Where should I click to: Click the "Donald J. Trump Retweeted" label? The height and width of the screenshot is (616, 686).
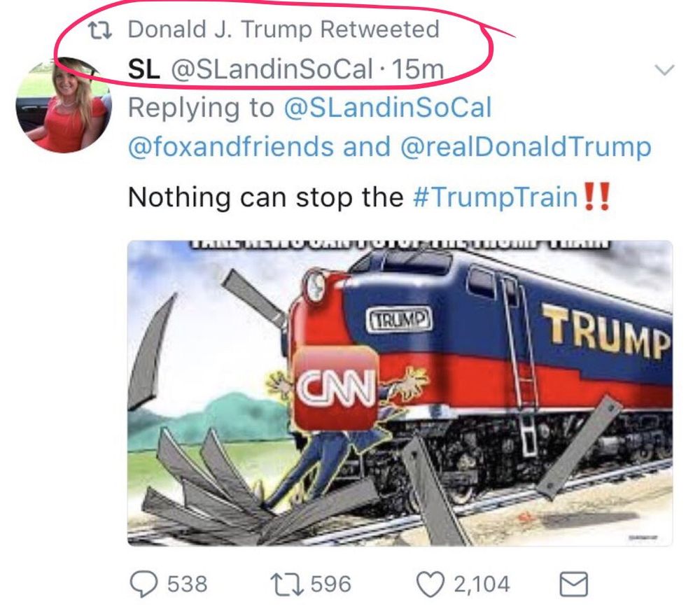[283, 29]
